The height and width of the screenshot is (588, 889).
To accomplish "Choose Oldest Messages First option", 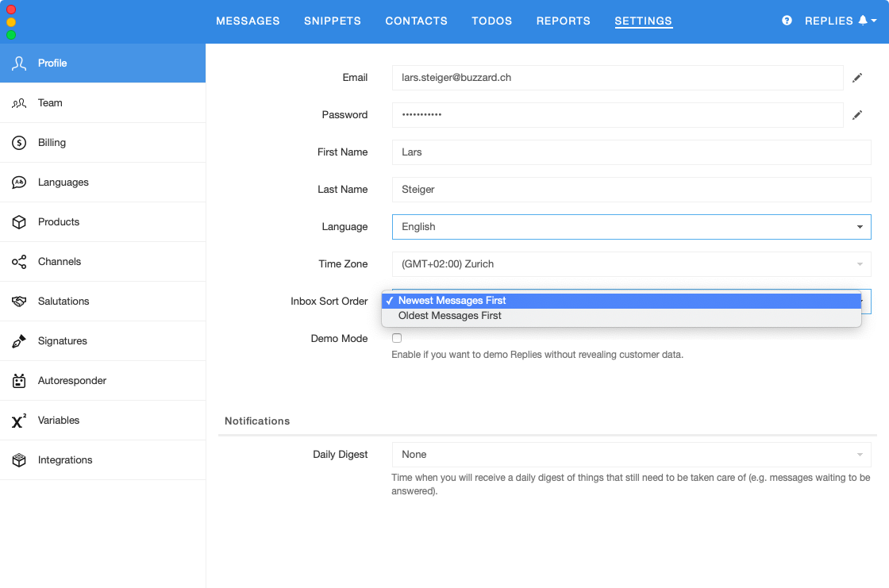I will [x=450, y=316].
